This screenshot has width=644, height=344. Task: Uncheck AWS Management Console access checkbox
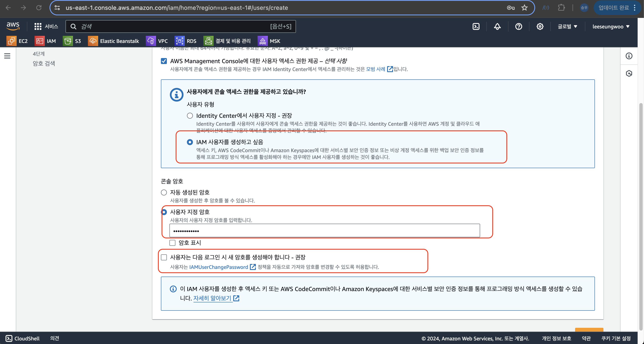(x=164, y=61)
